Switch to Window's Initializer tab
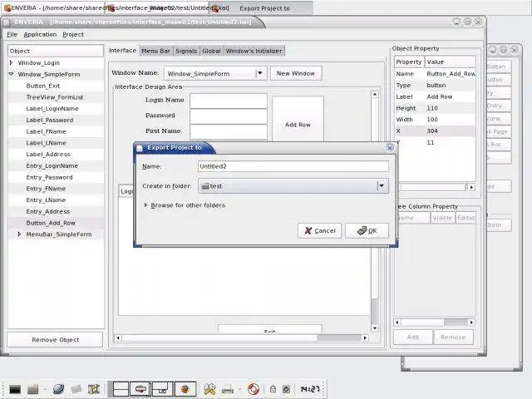The width and height of the screenshot is (532, 399). point(254,51)
